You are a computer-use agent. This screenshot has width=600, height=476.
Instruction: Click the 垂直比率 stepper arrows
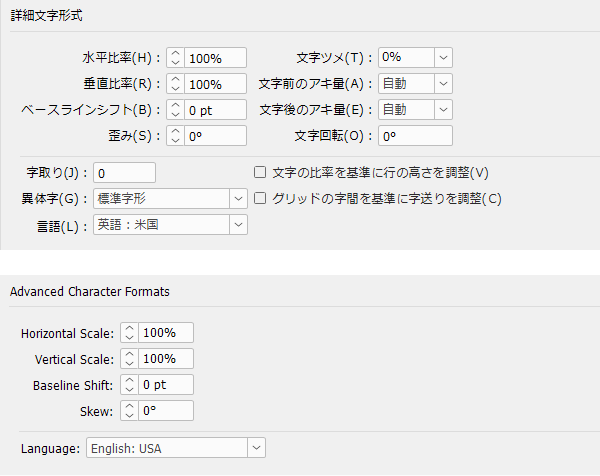pyautogui.click(x=175, y=84)
